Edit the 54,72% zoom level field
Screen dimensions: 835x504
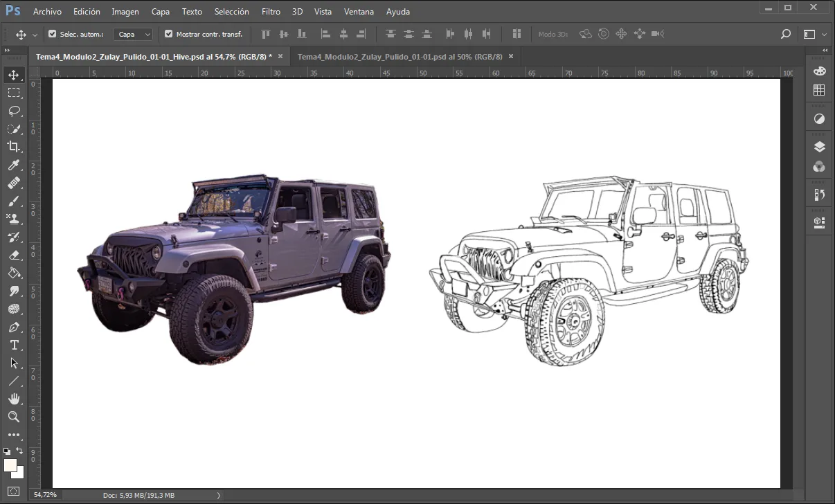coord(46,495)
